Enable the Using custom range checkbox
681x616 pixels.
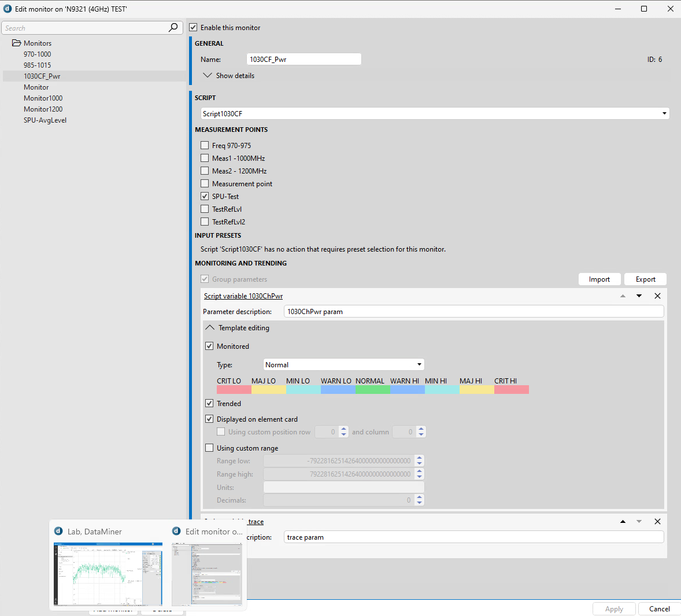[x=209, y=448]
